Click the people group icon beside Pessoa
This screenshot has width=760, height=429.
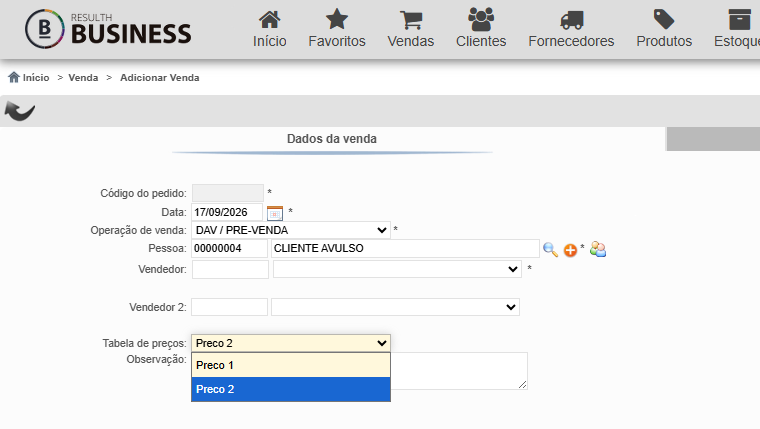598,249
